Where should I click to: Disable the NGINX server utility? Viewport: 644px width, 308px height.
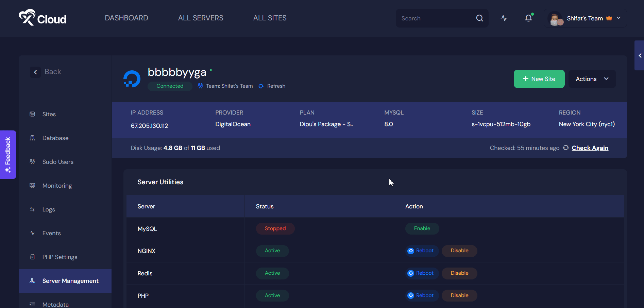coord(459,251)
